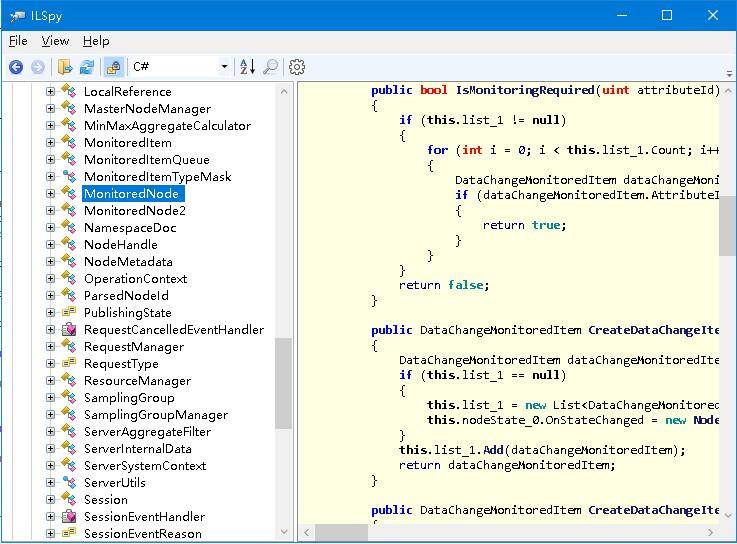Open the search magnifier tool
Screen dimensions: 737x544
271,67
